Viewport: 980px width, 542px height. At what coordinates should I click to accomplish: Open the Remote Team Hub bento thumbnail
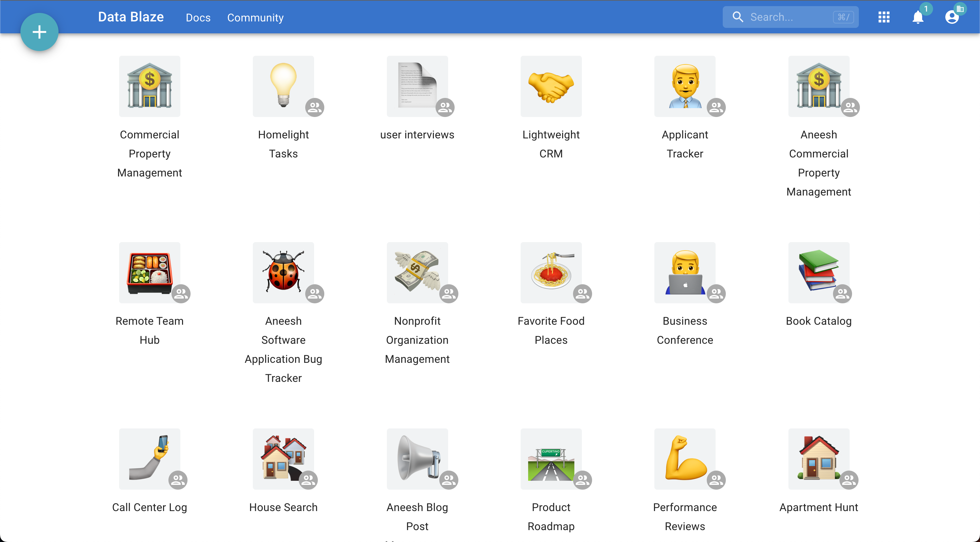[149, 272]
